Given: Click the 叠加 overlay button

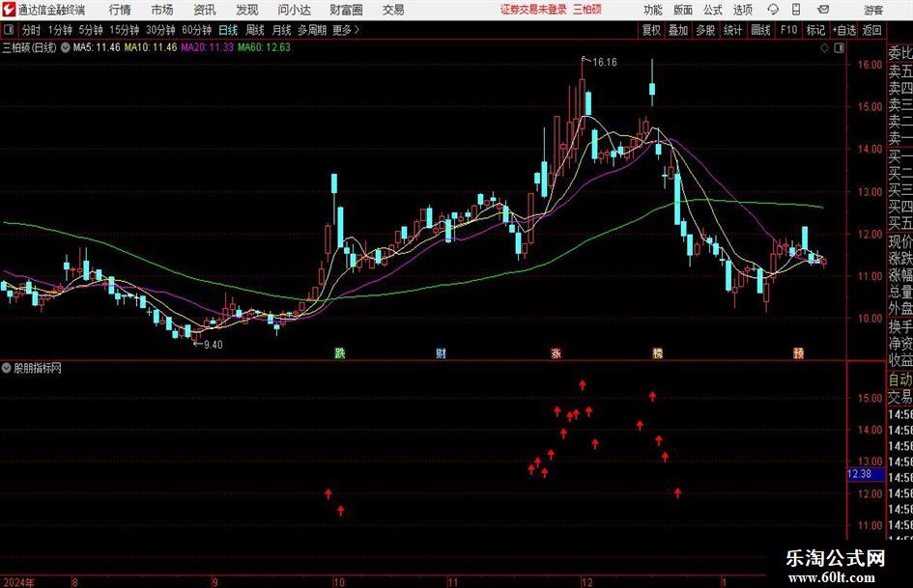Looking at the screenshot, I should (x=678, y=30).
